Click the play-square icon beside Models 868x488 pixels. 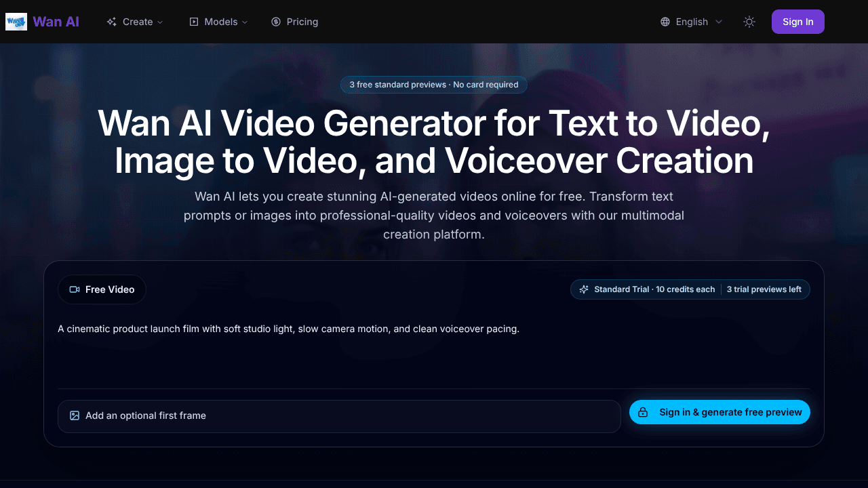click(194, 22)
